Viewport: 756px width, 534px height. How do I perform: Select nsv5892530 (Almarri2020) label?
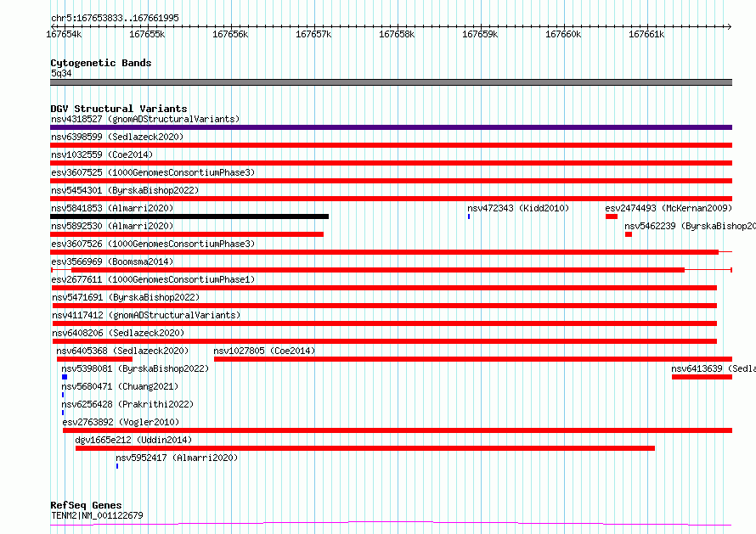pyautogui.click(x=112, y=226)
